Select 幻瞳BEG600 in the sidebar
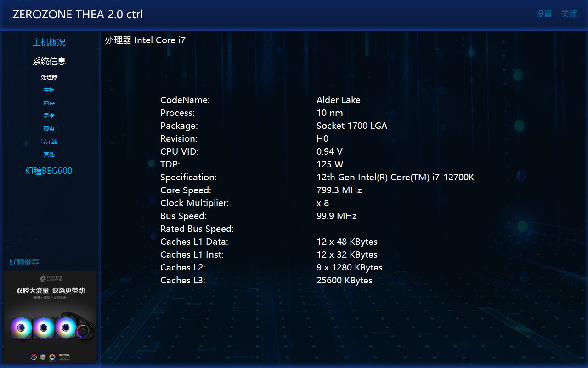The width and height of the screenshot is (588, 368). [49, 171]
